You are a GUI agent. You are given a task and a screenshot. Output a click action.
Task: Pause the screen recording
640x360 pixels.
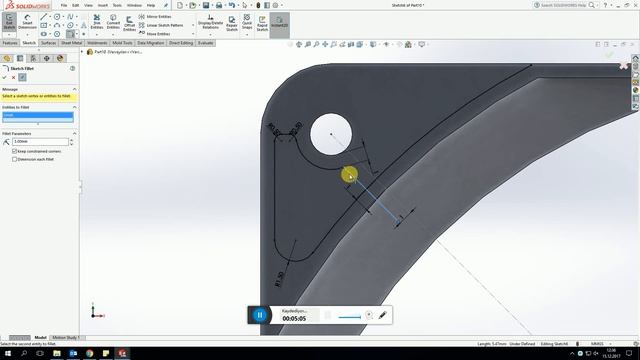coord(260,315)
